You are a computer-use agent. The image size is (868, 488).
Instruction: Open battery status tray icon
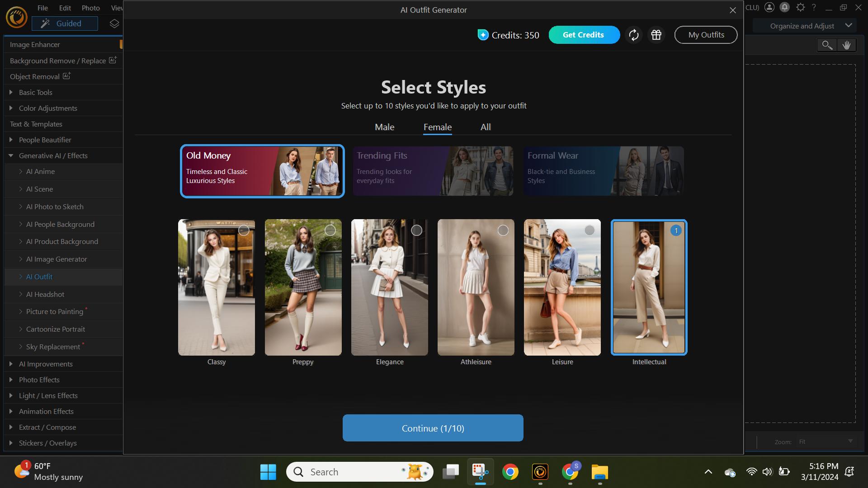click(x=784, y=472)
